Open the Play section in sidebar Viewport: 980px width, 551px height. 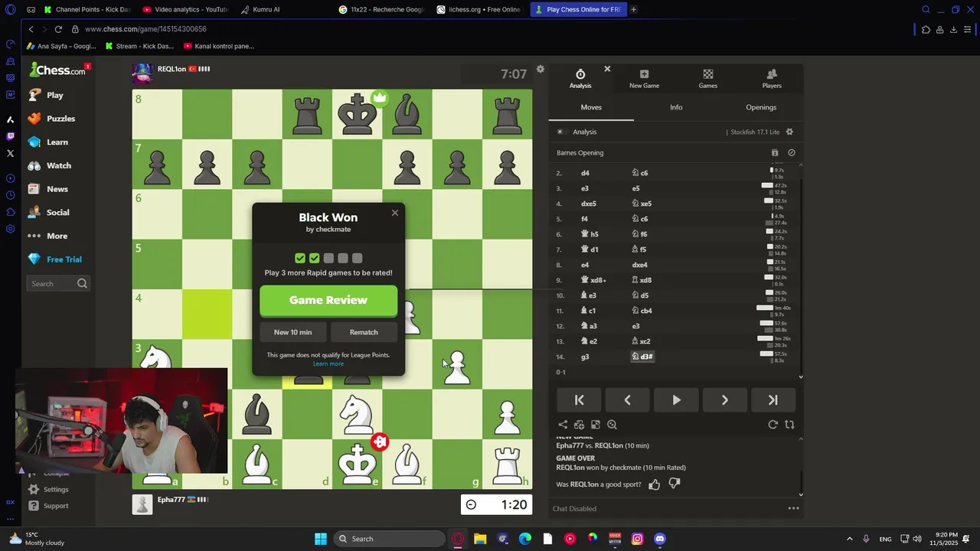coord(46,95)
